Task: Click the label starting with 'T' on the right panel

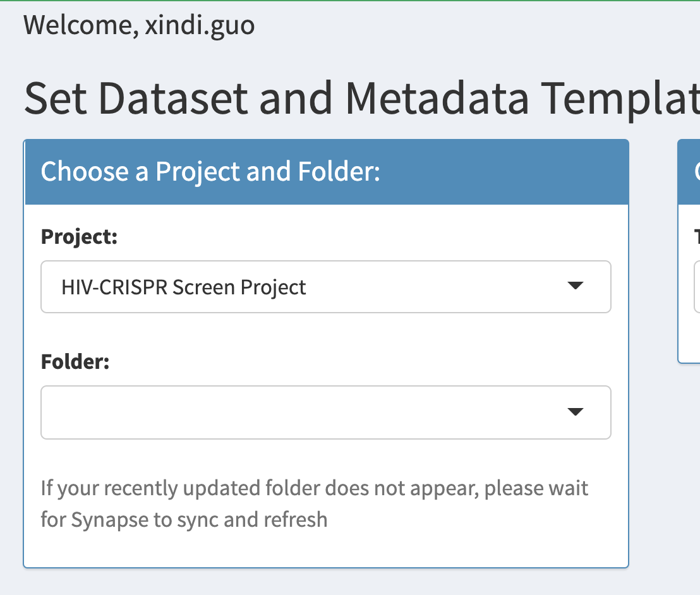Action: click(x=696, y=236)
